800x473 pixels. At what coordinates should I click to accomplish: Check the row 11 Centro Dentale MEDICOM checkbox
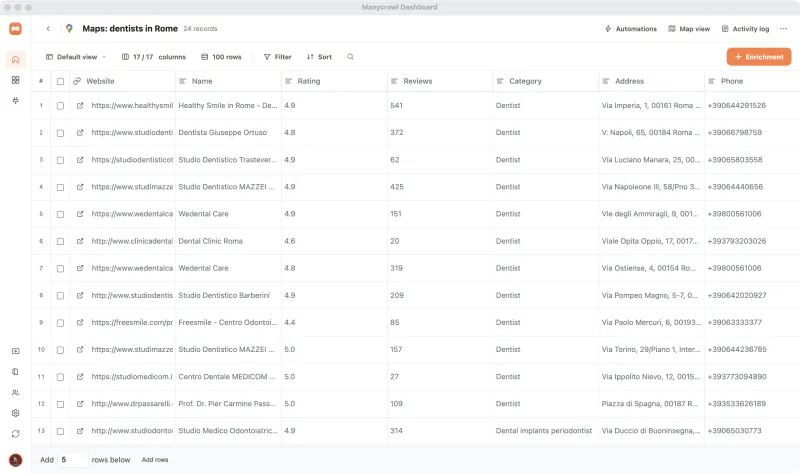click(60, 377)
